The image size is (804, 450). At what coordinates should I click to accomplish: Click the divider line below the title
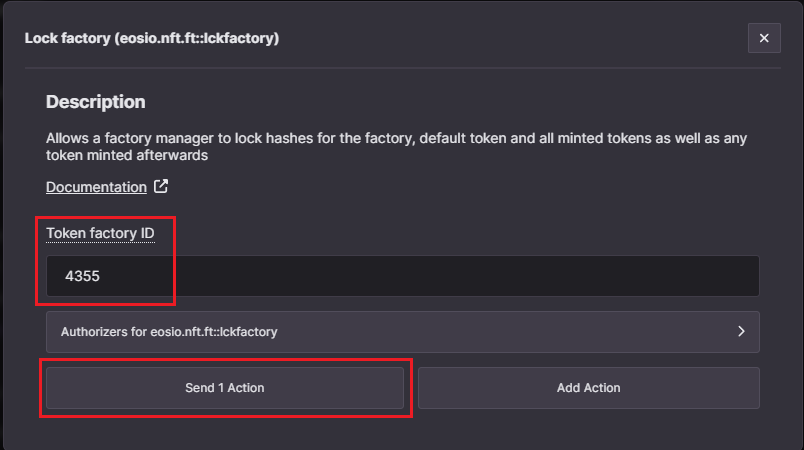[403, 68]
